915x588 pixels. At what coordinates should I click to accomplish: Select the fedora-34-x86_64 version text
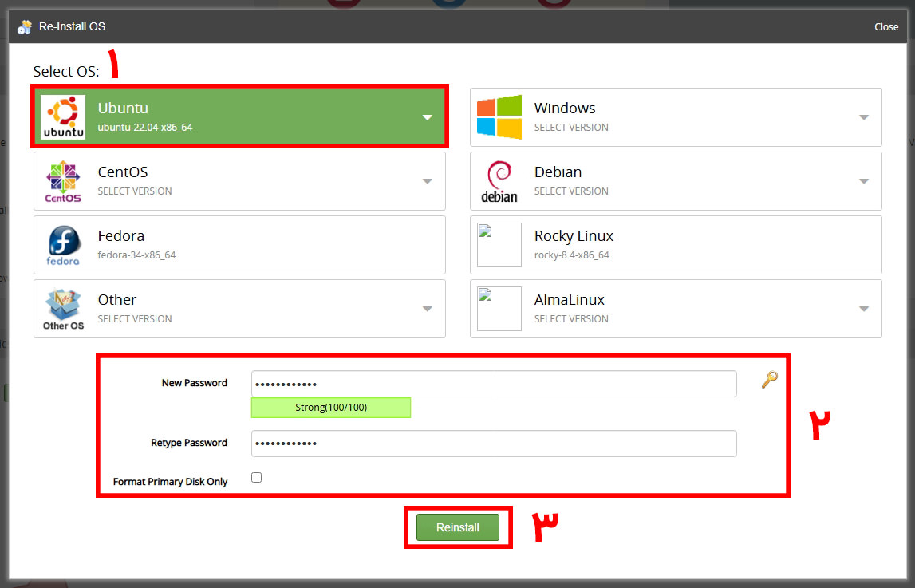(136, 255)
